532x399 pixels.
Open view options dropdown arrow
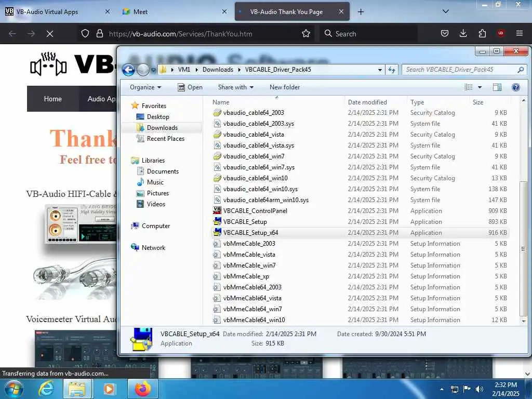pyautogui.click(x=480, y=87)
